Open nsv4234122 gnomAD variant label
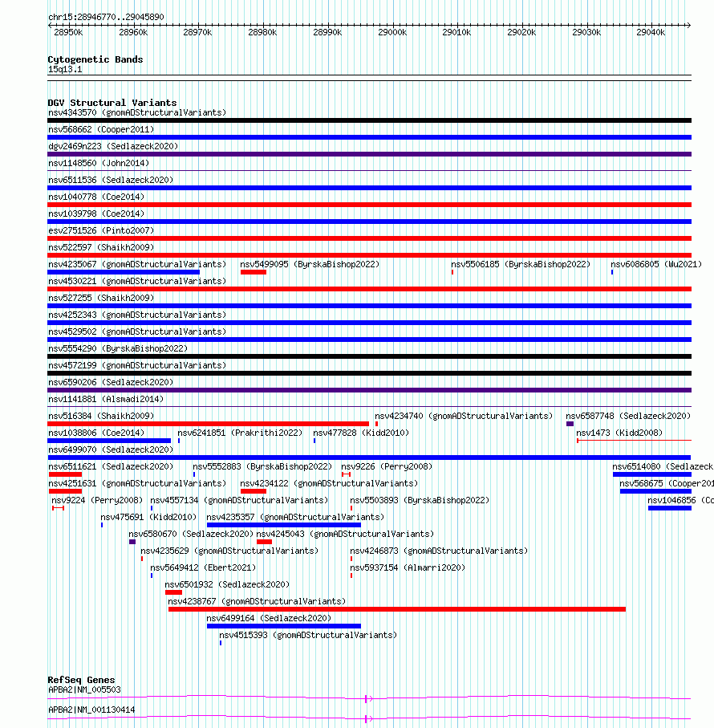 pyautogui.click(x=329, y=483)
